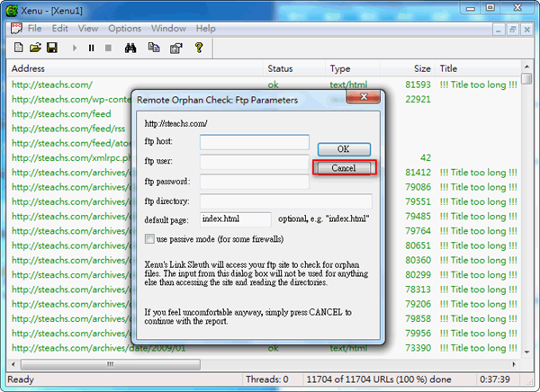
Task: Sort by the Status column header
Action: (x=294, y=68)
